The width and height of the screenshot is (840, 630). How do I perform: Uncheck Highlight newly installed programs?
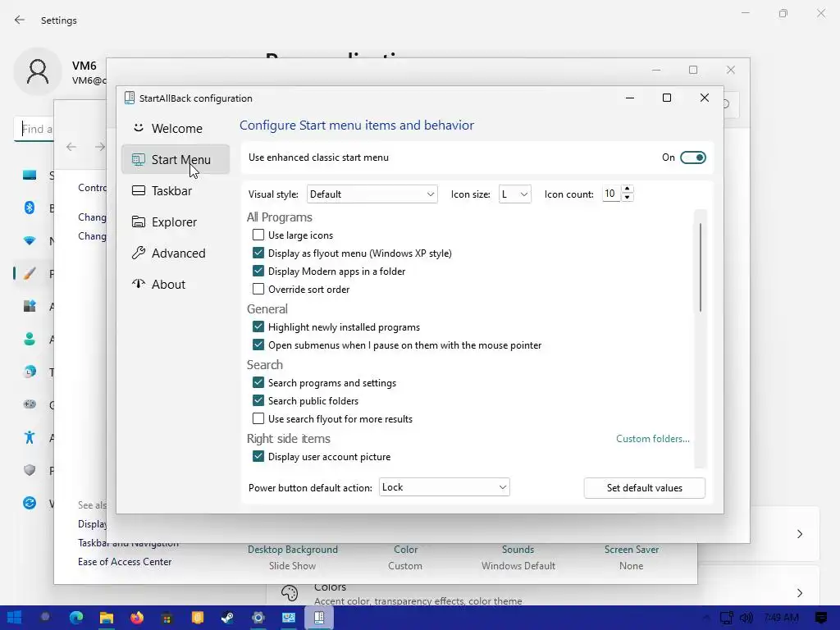[x=258, y=326]
